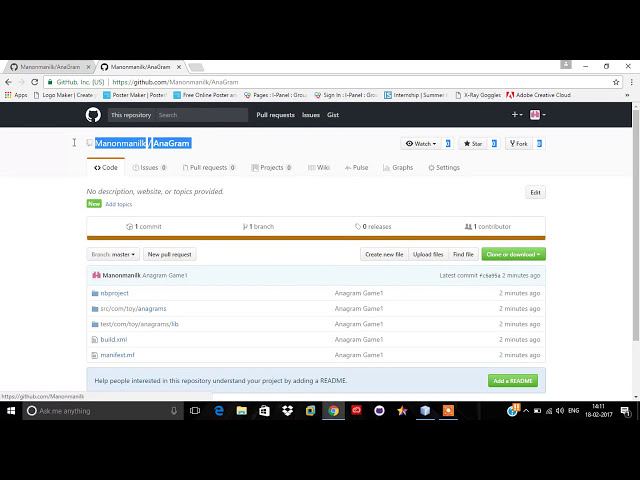Switch to the first Manonmanilk/AnaGram tab

49,67
